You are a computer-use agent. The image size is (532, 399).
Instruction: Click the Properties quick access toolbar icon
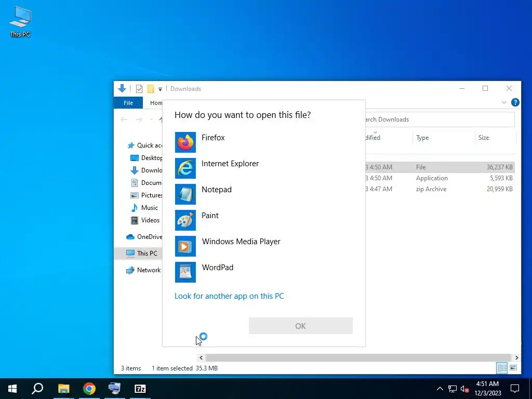139,89
